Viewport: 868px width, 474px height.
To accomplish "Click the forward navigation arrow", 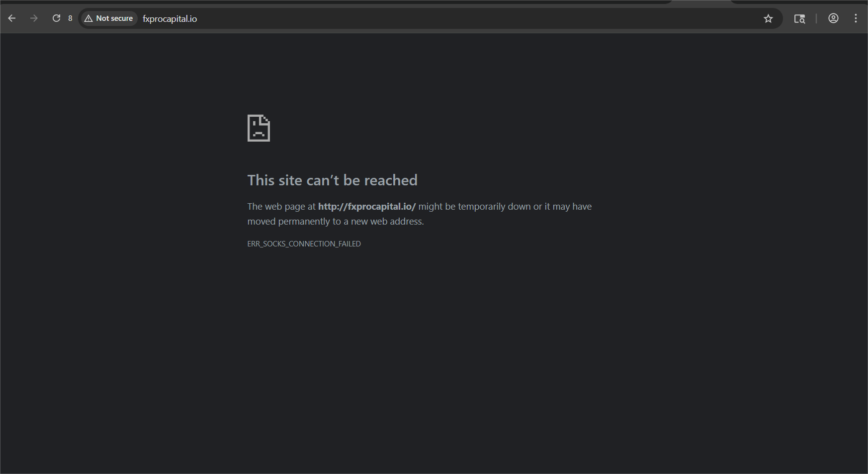I will click(34, 18).
